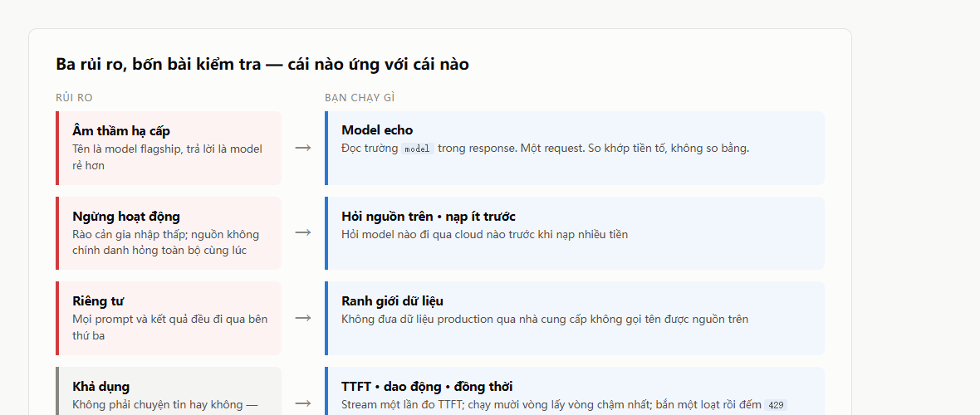Screen dimensions: 980x415
Task: Click 'Không phải chuyện tin hay không' text
Action: 165,404
